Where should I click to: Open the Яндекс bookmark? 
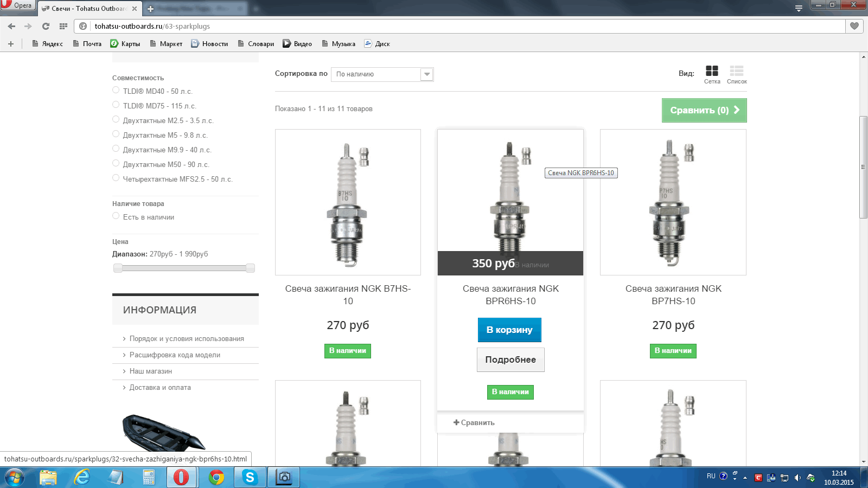tap(48, 44)
